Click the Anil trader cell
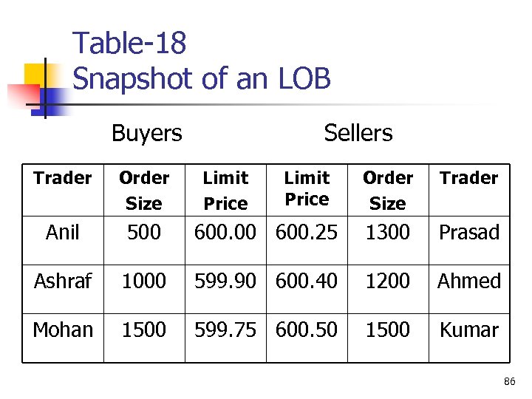The image size is (532, 399). pos(62,232)
